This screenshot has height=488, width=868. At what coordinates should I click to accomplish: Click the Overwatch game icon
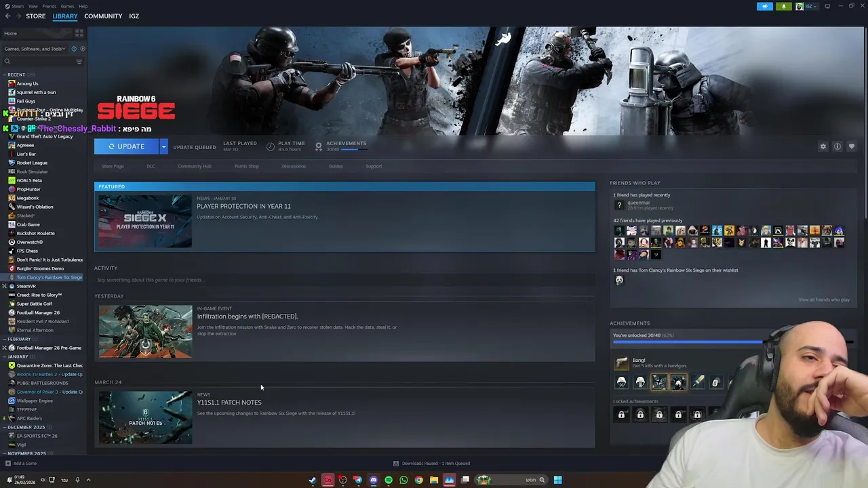click(12, 242)
